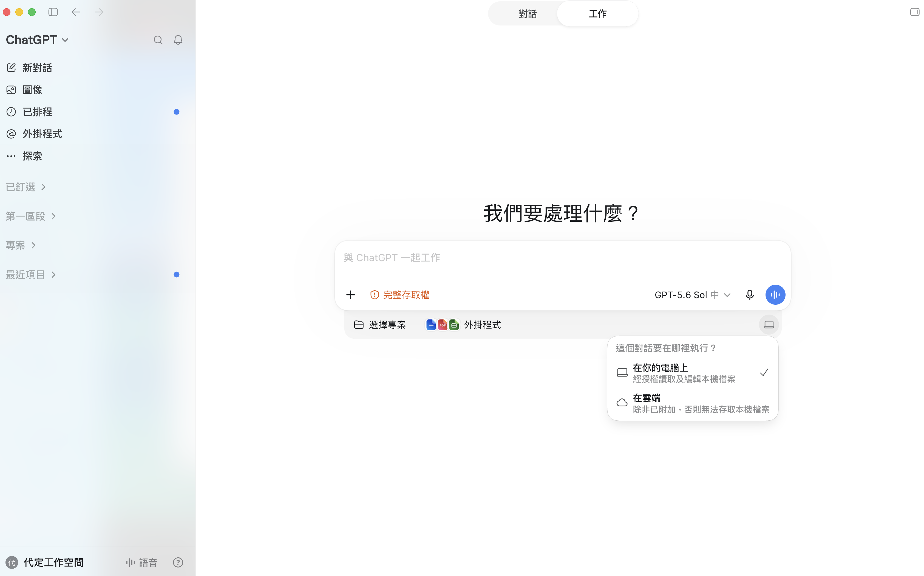Image resolution: width=924 pixels, height=576 pixels.
Task: Expand the 最近項目 section
Action: pyautogui.click(x=31, y=275)
